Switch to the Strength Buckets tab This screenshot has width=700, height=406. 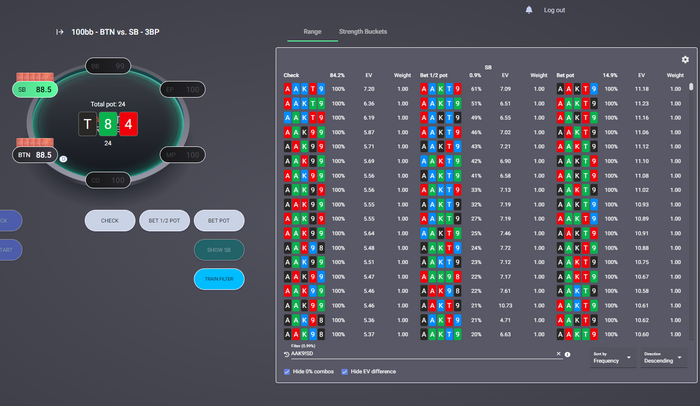pos(363,32)
